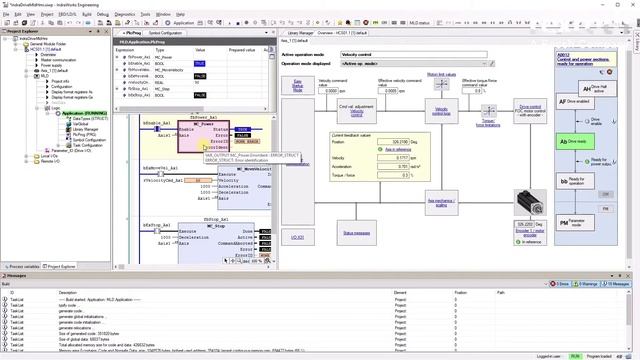Open Parameter_IO (Drive I/O) tree node
Viewport: 640px width, 360px height.
point(71,151)
